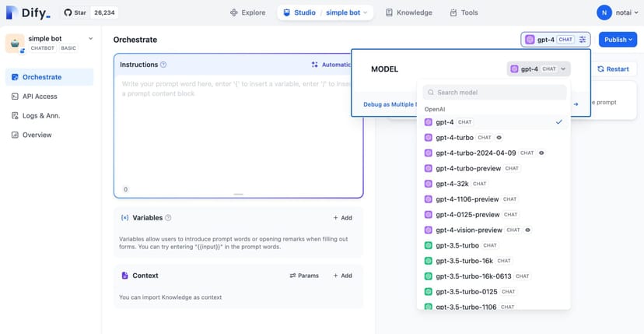The image size is (644, 334).
Task: Click the simple bot app icon
Action: click(x=15, y=43)
